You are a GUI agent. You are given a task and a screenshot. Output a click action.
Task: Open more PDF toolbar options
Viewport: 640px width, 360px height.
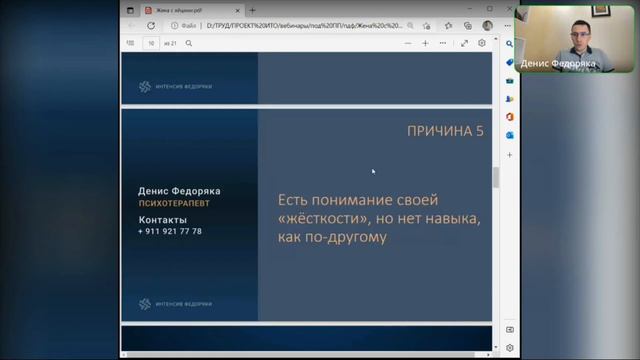point(443,43)
